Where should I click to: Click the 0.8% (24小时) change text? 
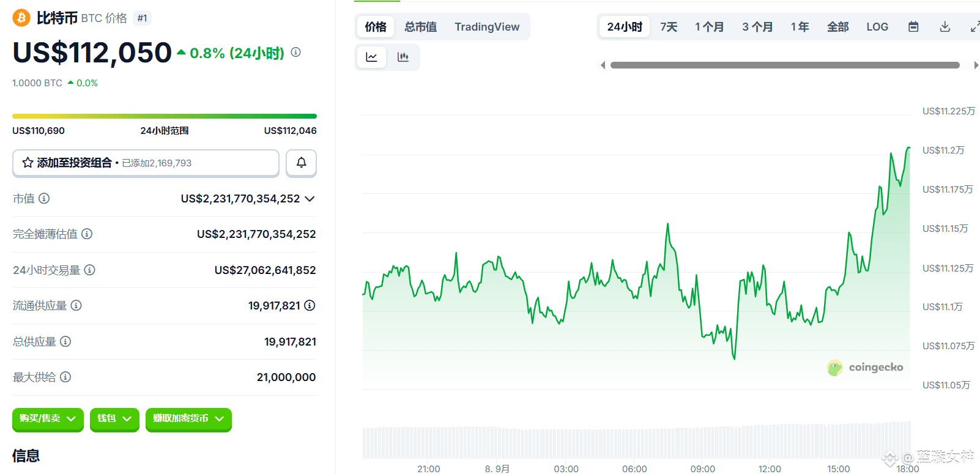237,53
